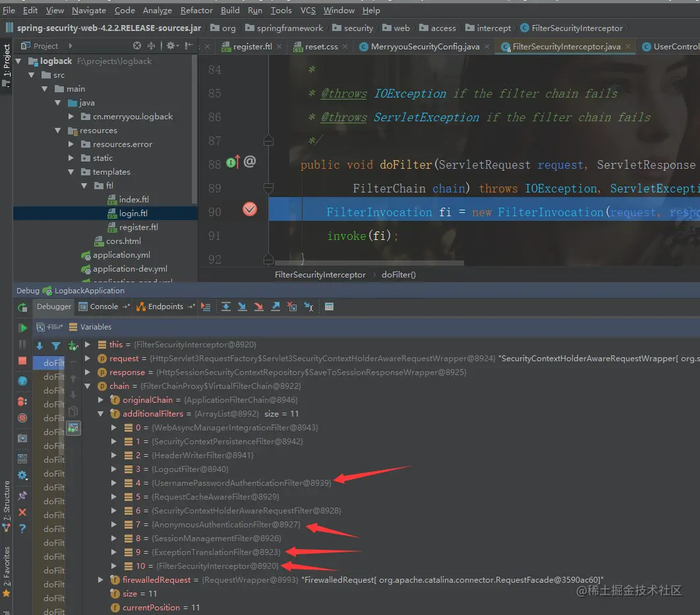Click red Force Step Into icon
The width and height of the screenshot is (700, 615).
(x=258, y=307)
